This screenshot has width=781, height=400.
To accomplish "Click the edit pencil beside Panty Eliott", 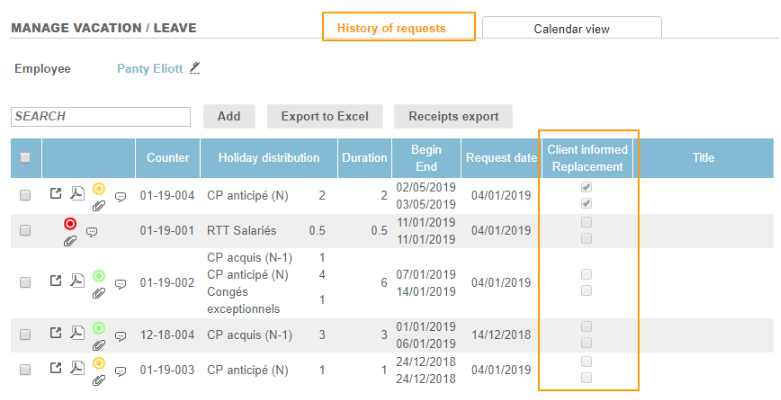I will coord(195,68).
